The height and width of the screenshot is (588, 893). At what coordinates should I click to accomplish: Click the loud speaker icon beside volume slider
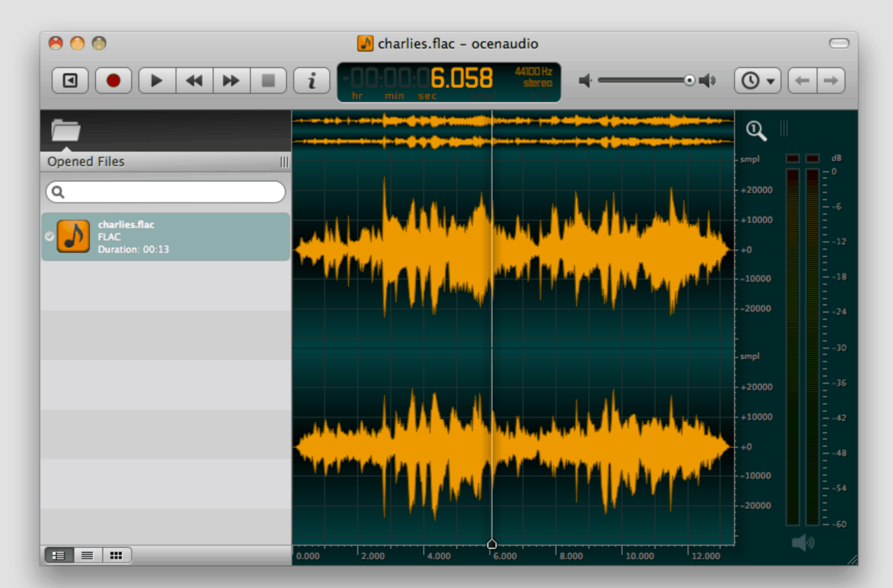[x=708, y=80]
